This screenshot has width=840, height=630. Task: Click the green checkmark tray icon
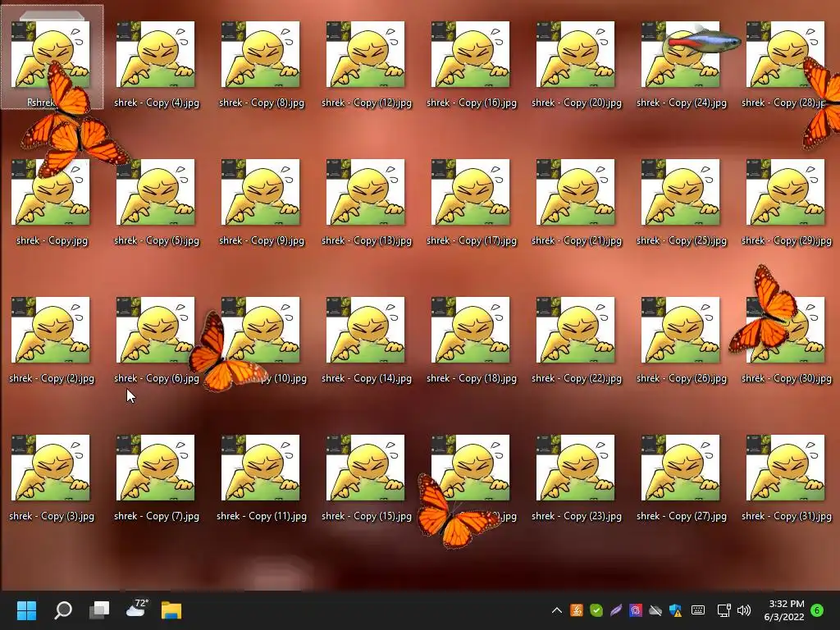[596, 610]
